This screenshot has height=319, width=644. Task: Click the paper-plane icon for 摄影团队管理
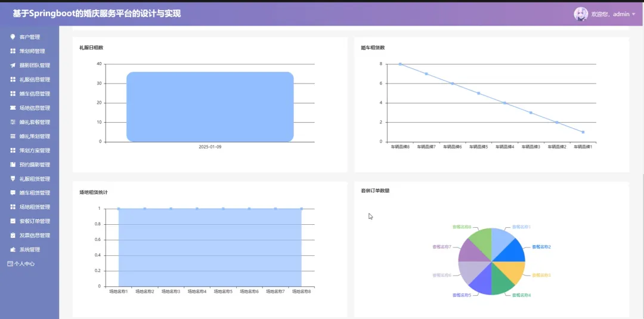point(13,65)
